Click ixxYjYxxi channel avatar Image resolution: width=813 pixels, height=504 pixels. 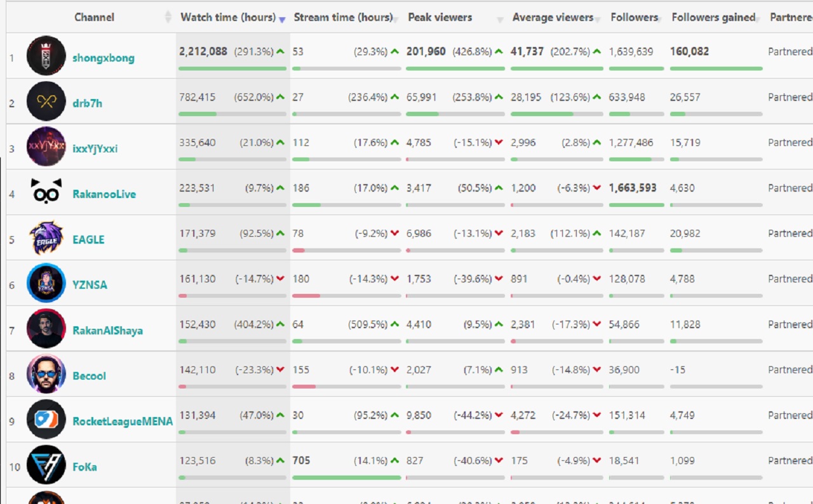click(x=46, y=147)
